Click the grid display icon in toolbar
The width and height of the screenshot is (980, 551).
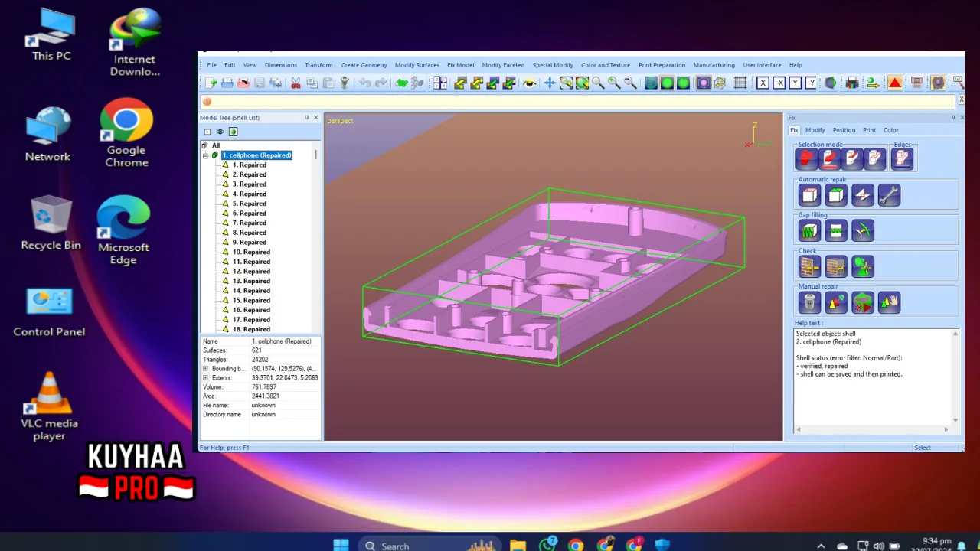click(740, 83)
